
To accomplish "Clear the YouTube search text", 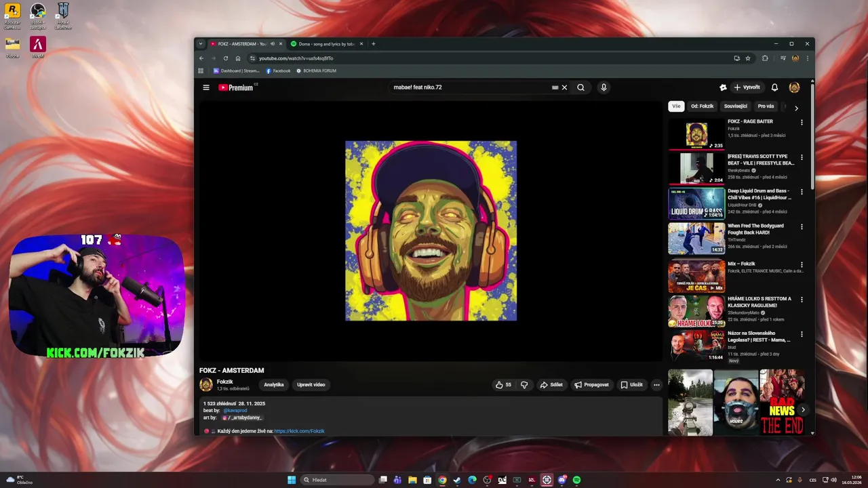I will click(564, 87).
